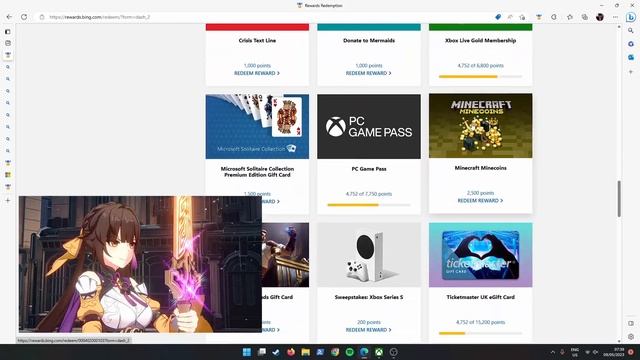
Task: Redeem the Donate to Mermaids reward
Action: pyautogui.click(x=369, y=73)
